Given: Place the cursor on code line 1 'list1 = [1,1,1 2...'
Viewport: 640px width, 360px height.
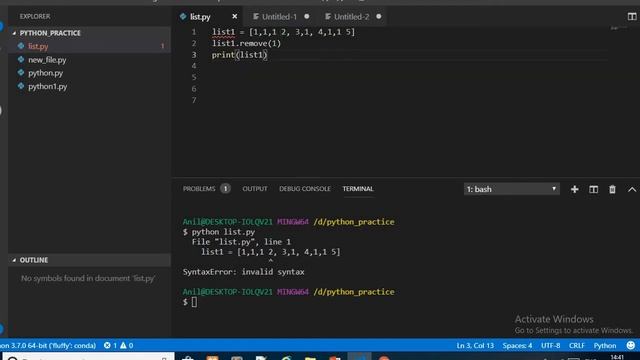Looking at the screenshot, I should [x=283, y=32].
